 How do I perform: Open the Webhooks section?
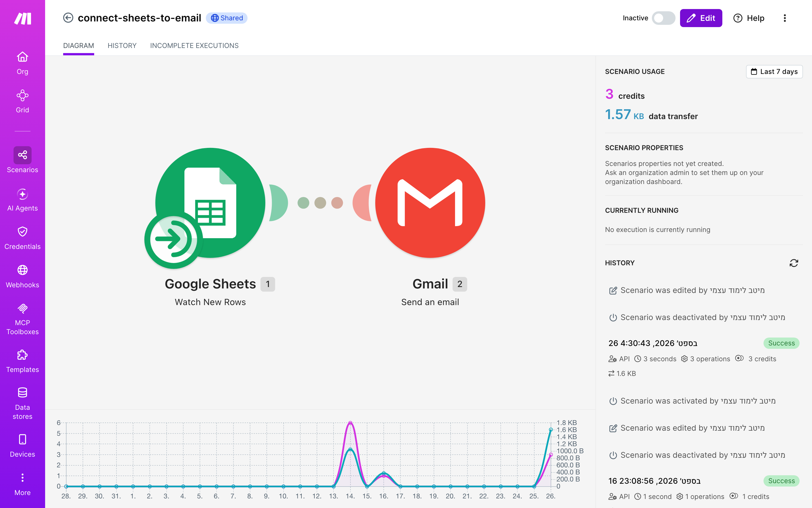pos(23,276)
